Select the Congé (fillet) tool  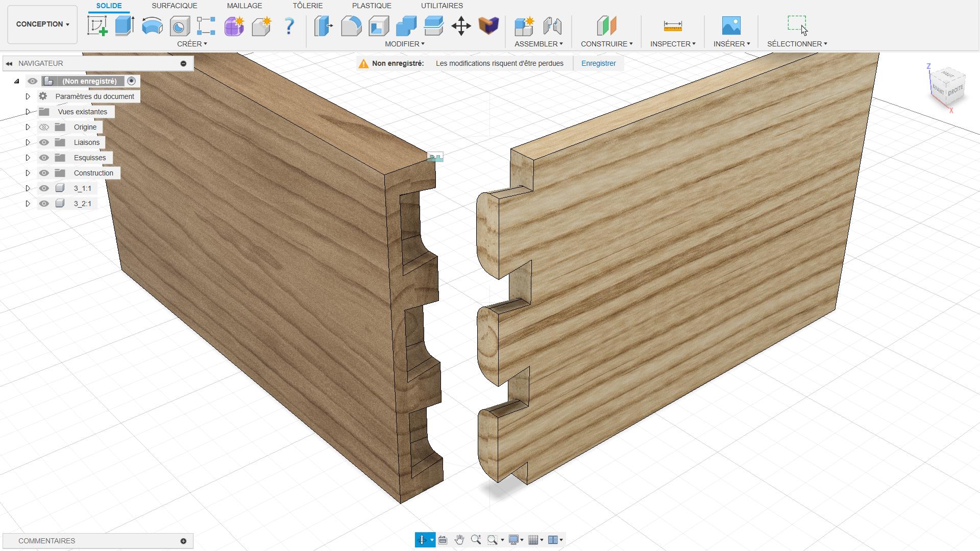coord(351,26)
